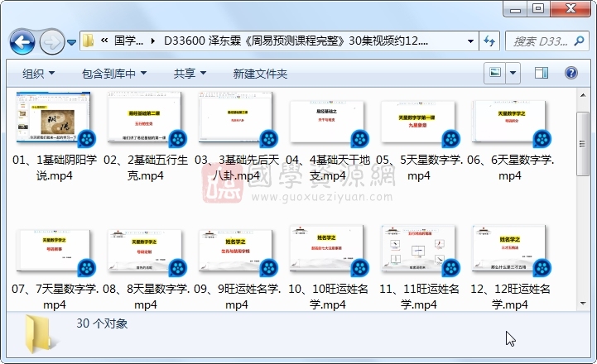Click file name 08、8天星数字学.mp4
Image resolution: width=597 pixels, height=364 pixels.
[146, 297]
